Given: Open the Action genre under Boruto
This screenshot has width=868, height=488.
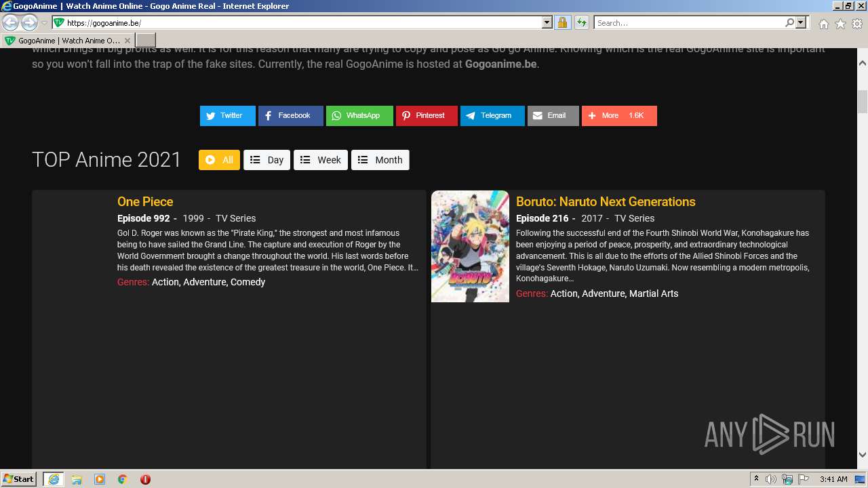Looking at the screenshot, I should point(564,293).
